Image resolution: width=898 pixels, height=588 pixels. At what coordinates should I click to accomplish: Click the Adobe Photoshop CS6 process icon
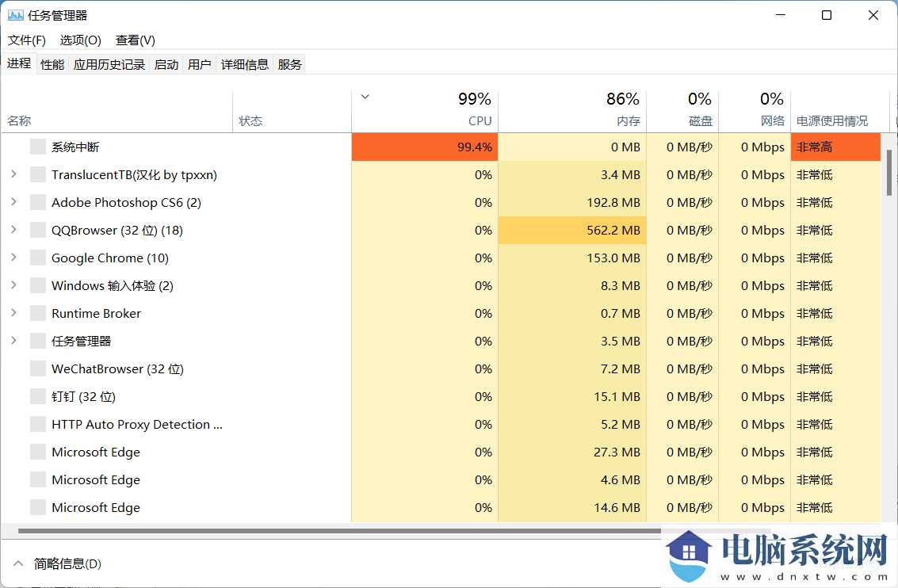37,202
